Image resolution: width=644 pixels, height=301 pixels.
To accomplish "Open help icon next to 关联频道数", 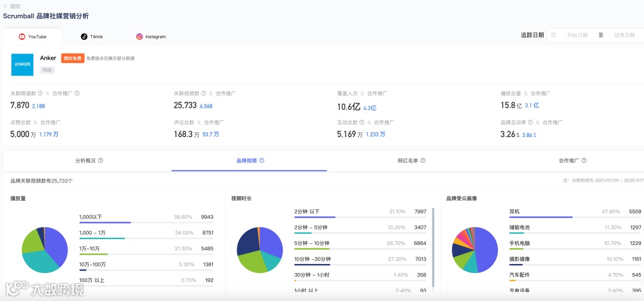I will click(41, 93).
